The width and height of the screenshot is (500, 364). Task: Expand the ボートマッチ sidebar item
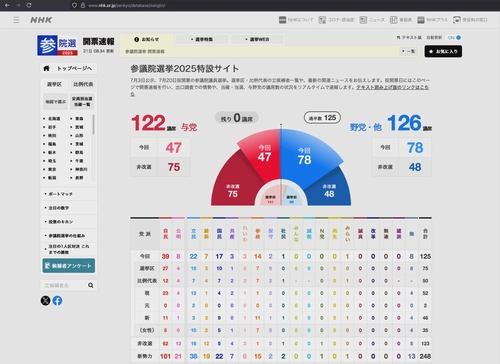coord(69,194)
